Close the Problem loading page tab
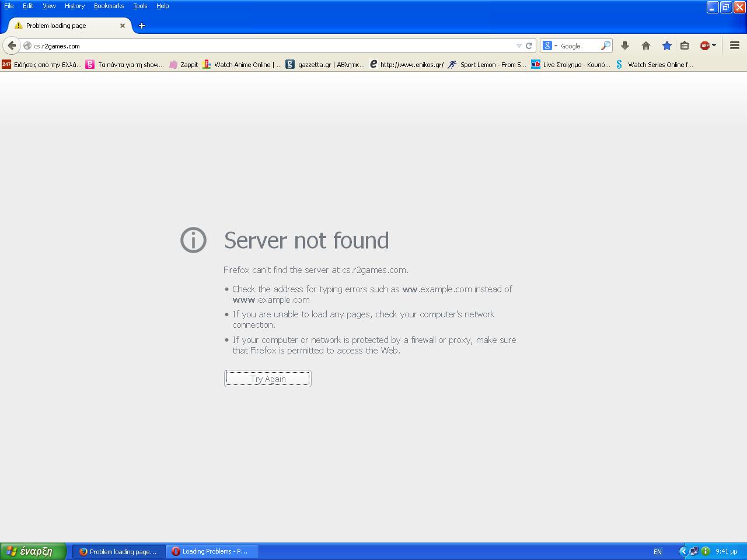747x560 pixels. pyautogui.click(x=123, y=26)
